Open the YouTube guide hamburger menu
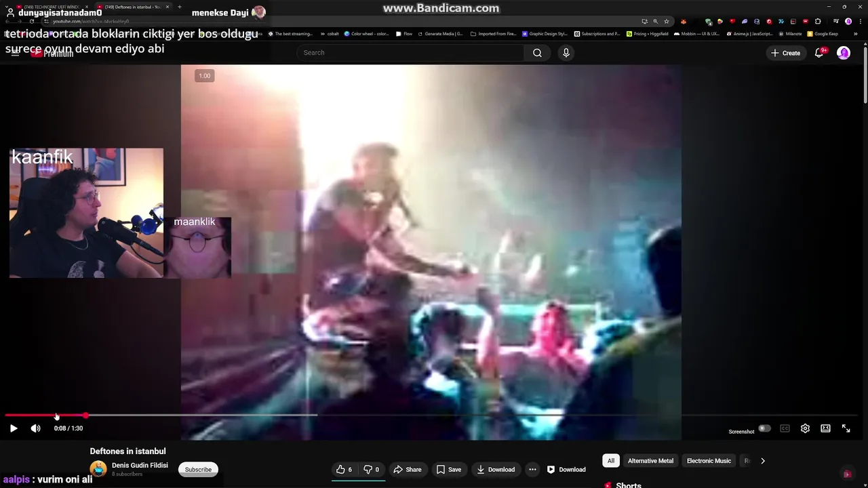Viewport: 868px width, 488px height. click(15, 53)
